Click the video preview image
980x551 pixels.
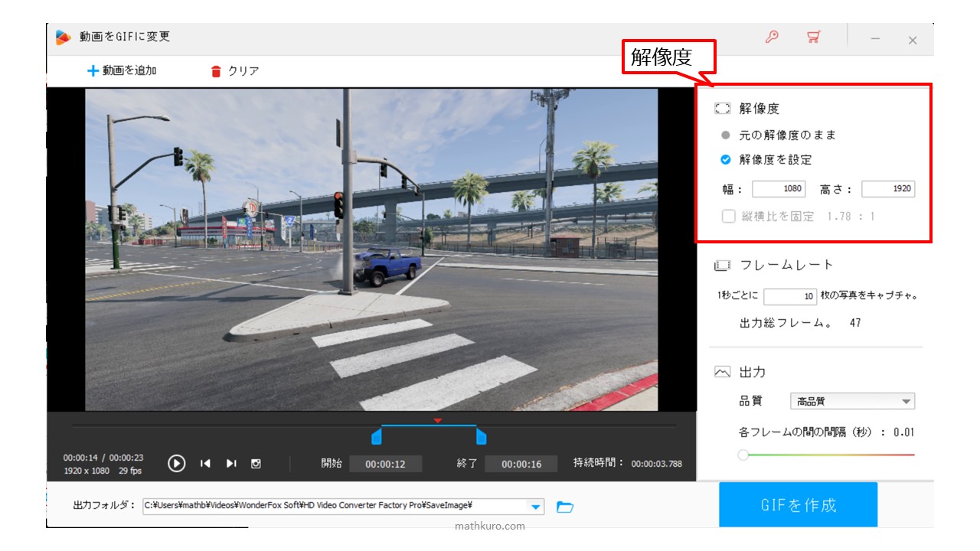click(371, 249)
